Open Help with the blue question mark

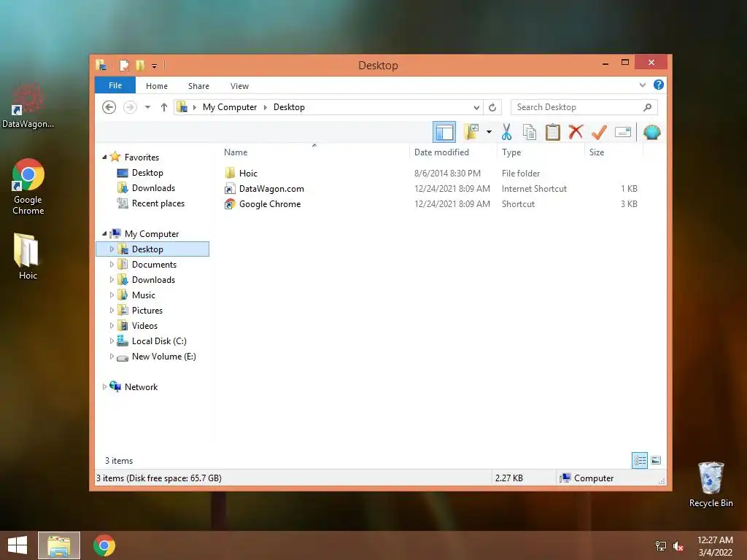(659, 85)
